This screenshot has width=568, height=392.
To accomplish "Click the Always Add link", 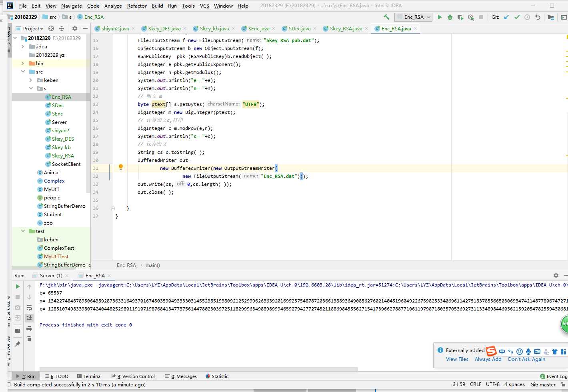I will (488, 359).
